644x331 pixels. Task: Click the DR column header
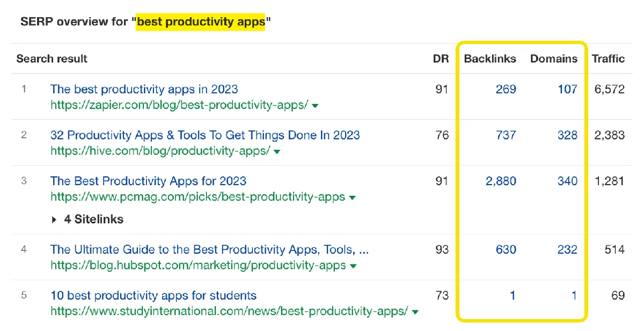click(441, 58)
